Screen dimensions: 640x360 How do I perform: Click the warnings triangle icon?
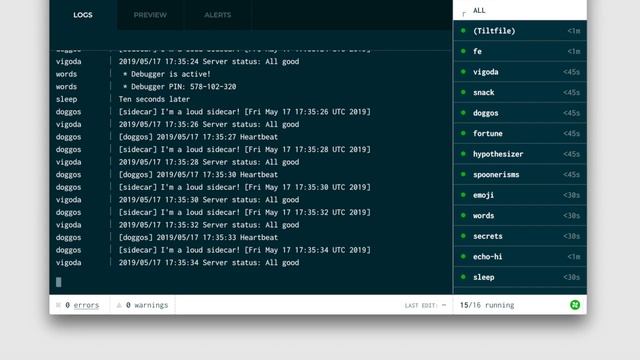click(119, 305)
